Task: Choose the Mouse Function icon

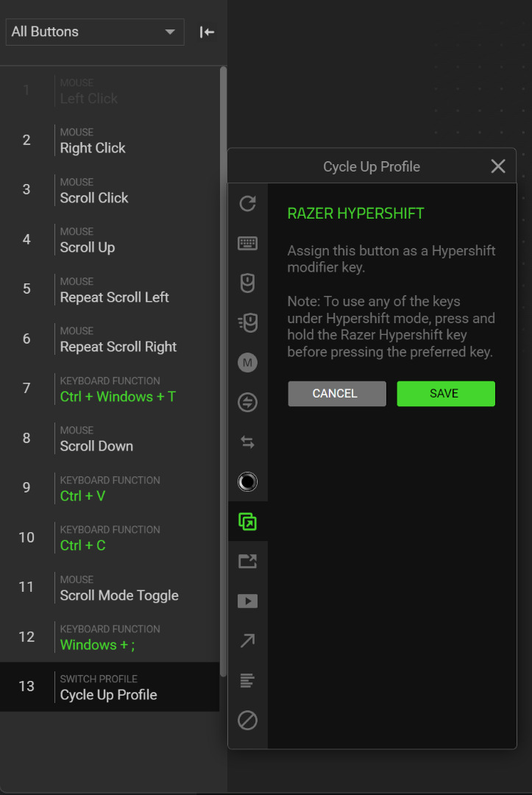Action: pyautogui.click(x=247, y=283)
